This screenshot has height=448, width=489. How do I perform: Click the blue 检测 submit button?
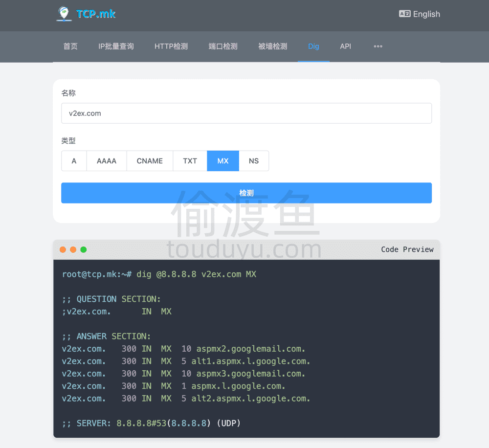click(x=246, y=193)
